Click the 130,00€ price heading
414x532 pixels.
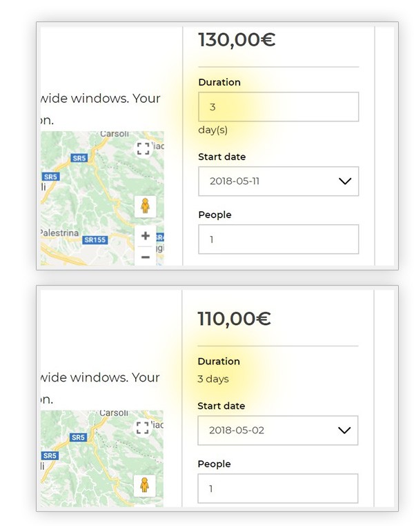(x=237, y=40)
